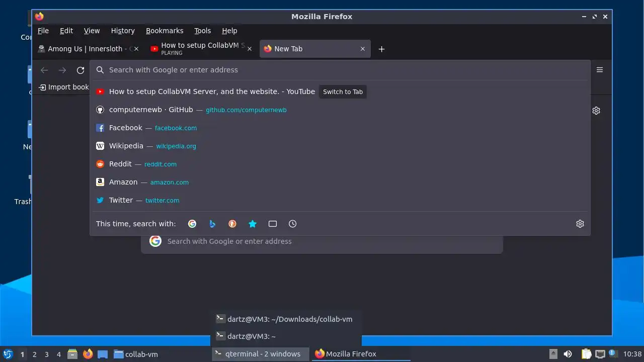Open the Tools menu

point(203,31)
